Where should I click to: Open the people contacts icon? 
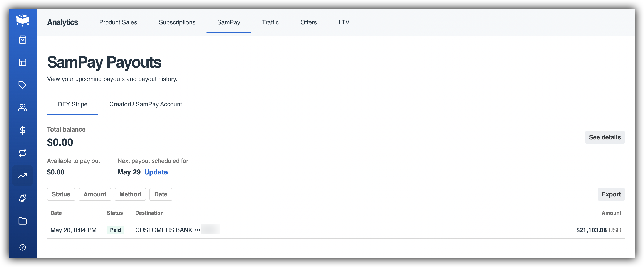[x=22, y=108]
